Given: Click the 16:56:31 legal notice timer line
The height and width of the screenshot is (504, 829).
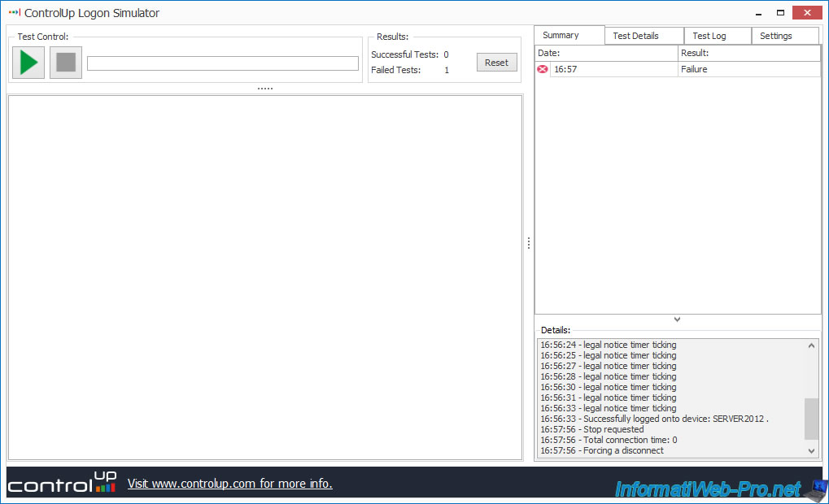Looking at the screenshot, I should [608, 398].
